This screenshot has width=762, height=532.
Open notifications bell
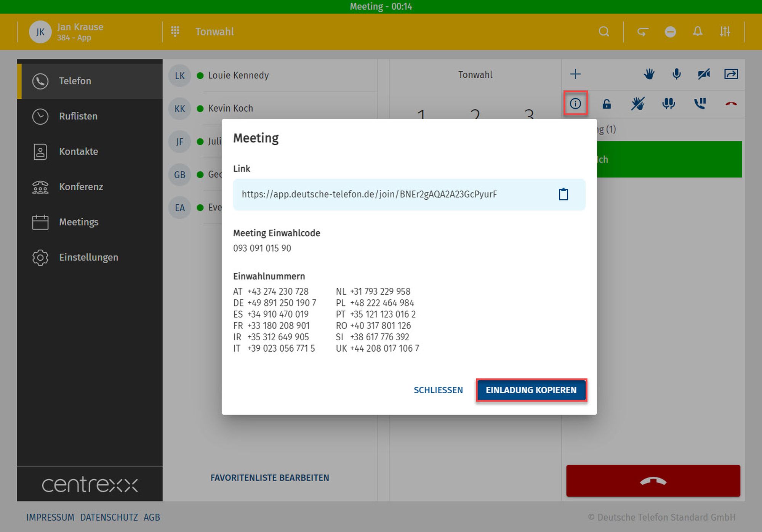697,32
